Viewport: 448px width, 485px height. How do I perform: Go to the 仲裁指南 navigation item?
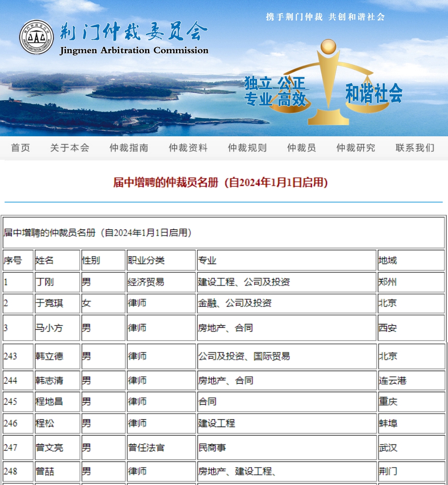point(129,148)
